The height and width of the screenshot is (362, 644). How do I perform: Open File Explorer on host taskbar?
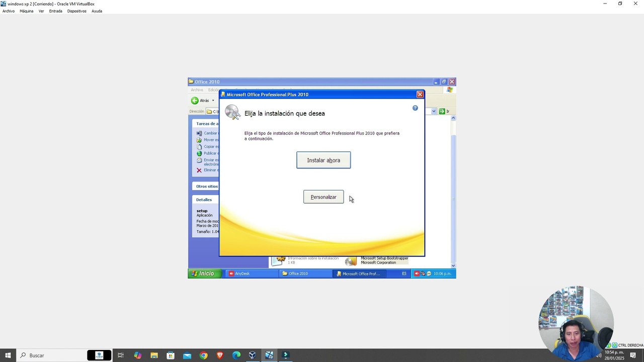154,355
